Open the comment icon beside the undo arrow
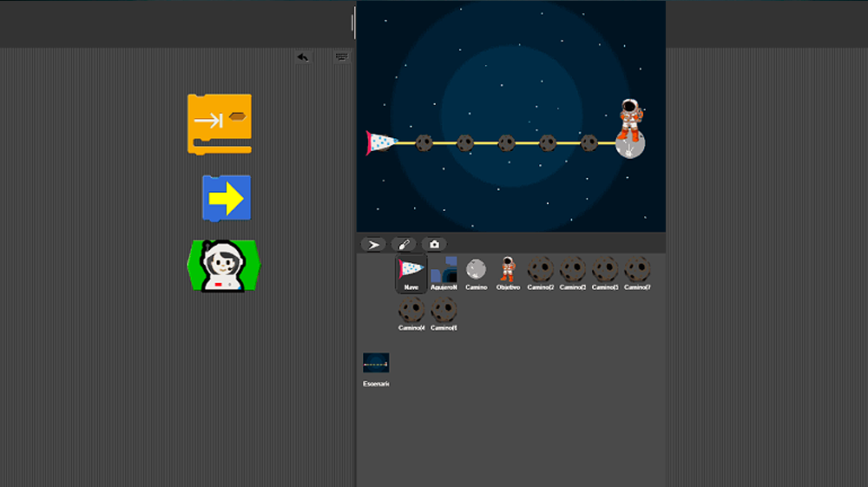The image size is (868, 487). pos(342,56)
